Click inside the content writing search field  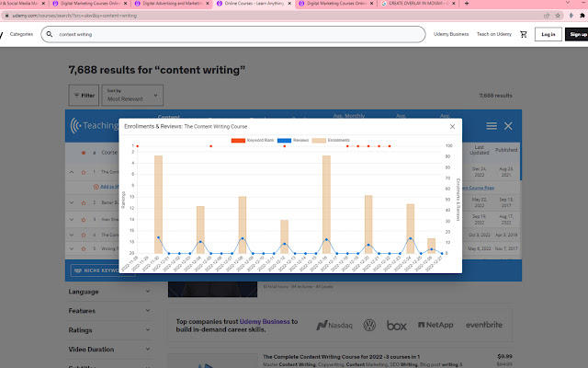coord(230,34)
